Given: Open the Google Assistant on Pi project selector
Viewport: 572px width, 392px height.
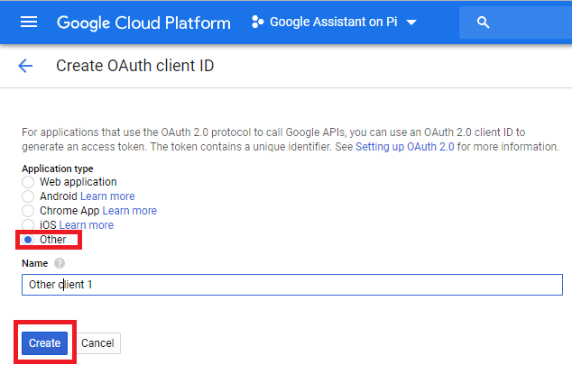Looking at the screenshot, I should pyautogui.click(x=334, y=22).
